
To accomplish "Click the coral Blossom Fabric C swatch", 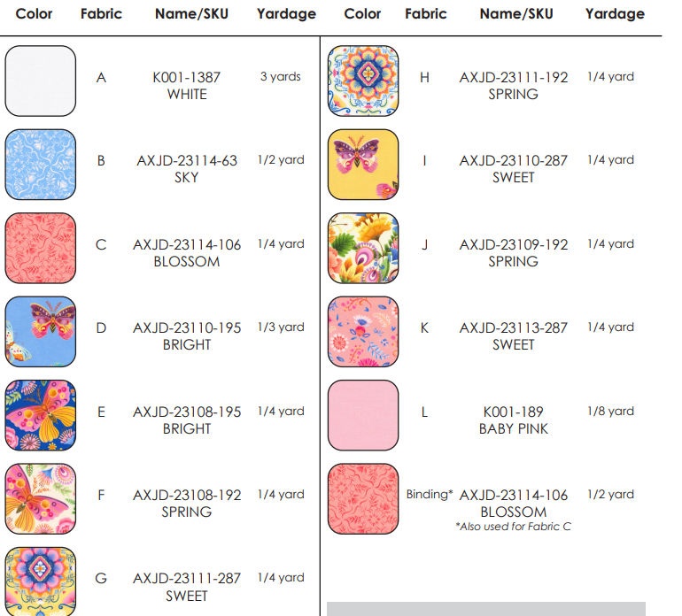I will pos(41,248).
